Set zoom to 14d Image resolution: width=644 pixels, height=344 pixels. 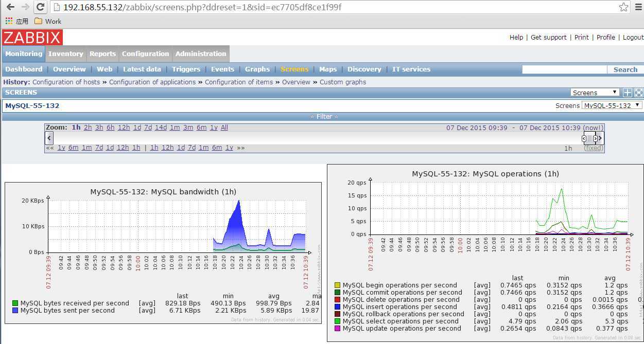pos(161,128)
